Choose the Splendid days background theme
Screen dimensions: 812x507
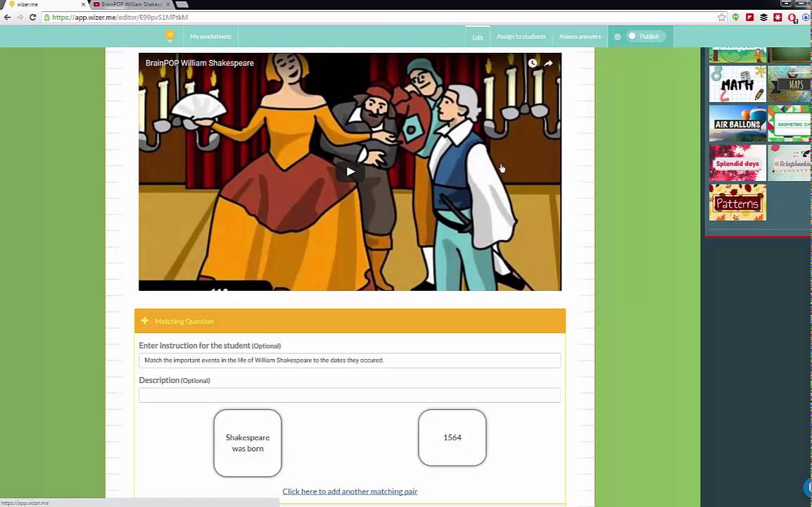[x=737, y=163]
